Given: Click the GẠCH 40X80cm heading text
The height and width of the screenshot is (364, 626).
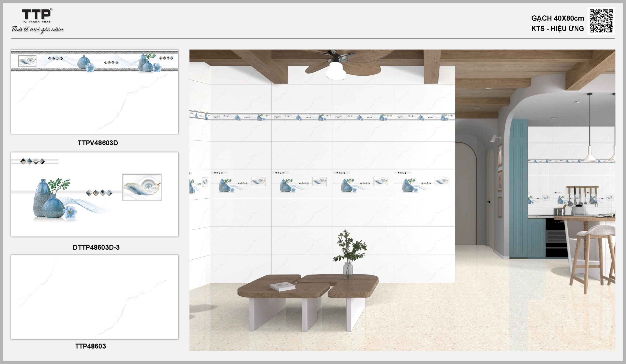Looking at the screenshot, I should point(558,18).
